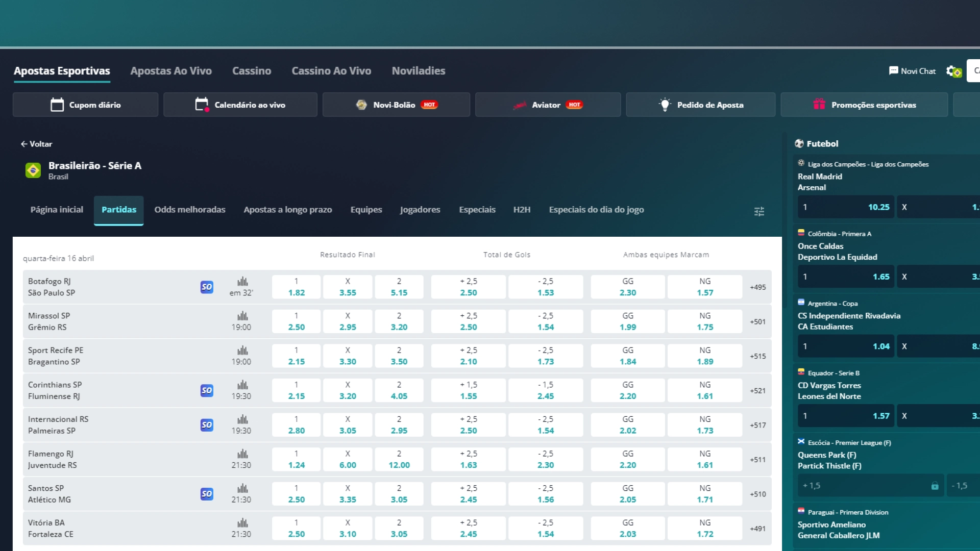Image resolution: width=980 pixels, height=551 pixels.
Task: Click the Novi-Bolão ball icon
Action: pos(361,105)
